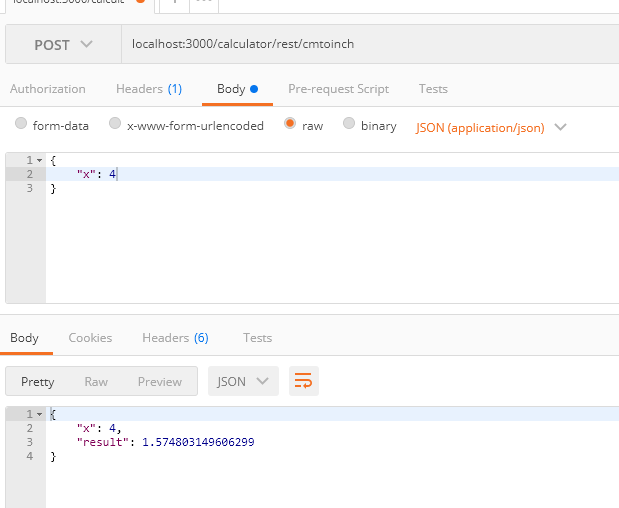Click the orange unsaved dot on tab
The image size is (619, 508).
(140, 1)
